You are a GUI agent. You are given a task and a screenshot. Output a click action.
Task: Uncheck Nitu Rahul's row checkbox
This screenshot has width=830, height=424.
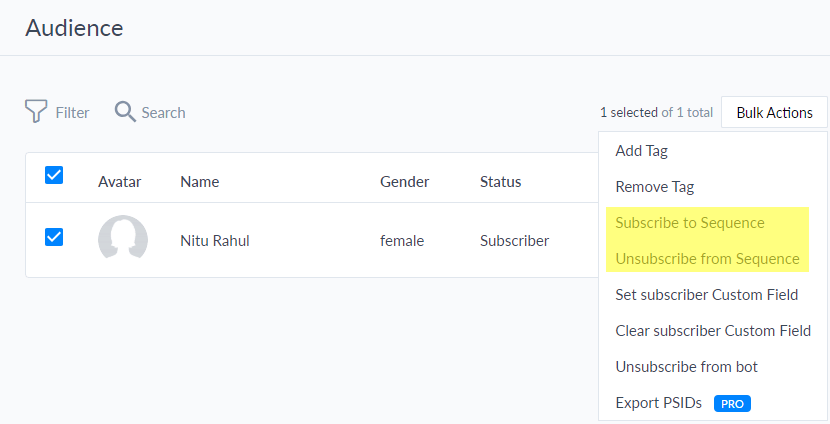(x=54, y=237)
